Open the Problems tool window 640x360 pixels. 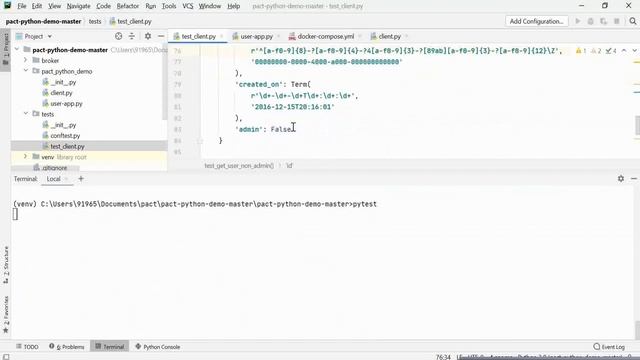[67, 347]
